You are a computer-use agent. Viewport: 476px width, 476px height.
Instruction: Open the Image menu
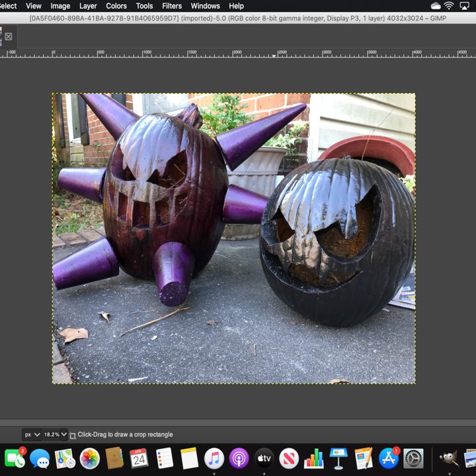[x=60, y=6]
